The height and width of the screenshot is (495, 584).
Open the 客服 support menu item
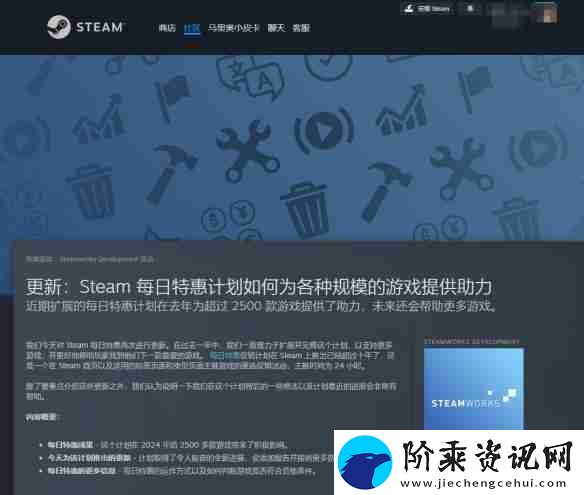(x=301, y=28)
